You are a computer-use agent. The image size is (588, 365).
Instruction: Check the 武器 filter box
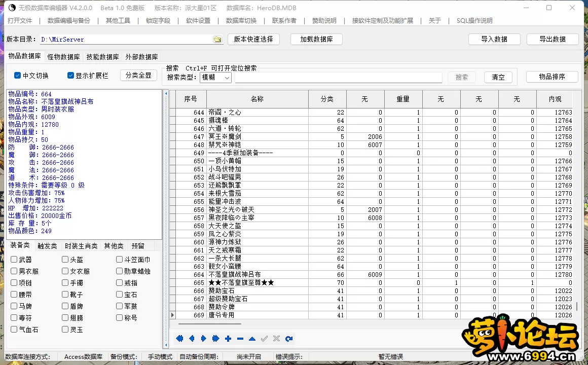[14, 259]
